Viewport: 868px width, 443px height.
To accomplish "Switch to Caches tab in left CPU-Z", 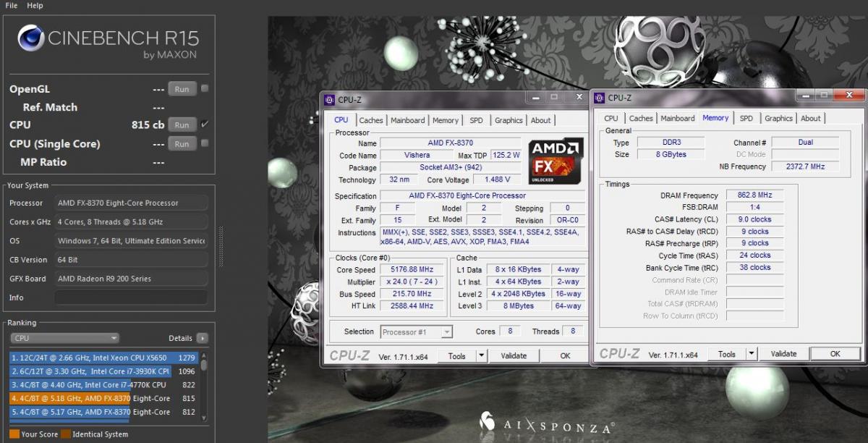I will pyautogui.click(x=371, y=120).
